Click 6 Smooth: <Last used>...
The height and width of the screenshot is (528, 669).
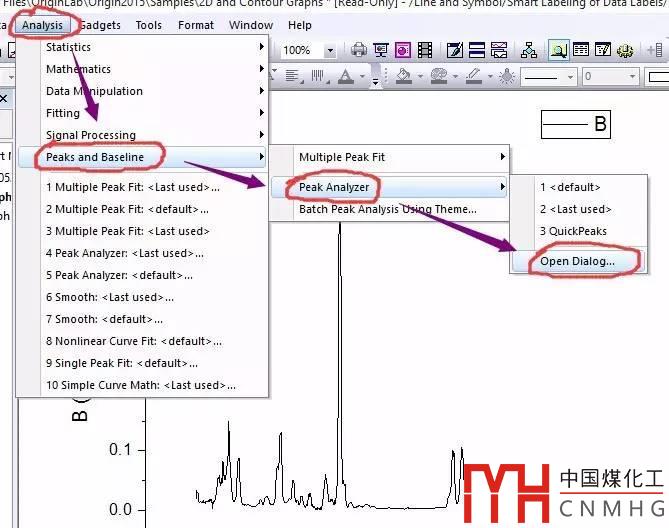pos(143,297)
